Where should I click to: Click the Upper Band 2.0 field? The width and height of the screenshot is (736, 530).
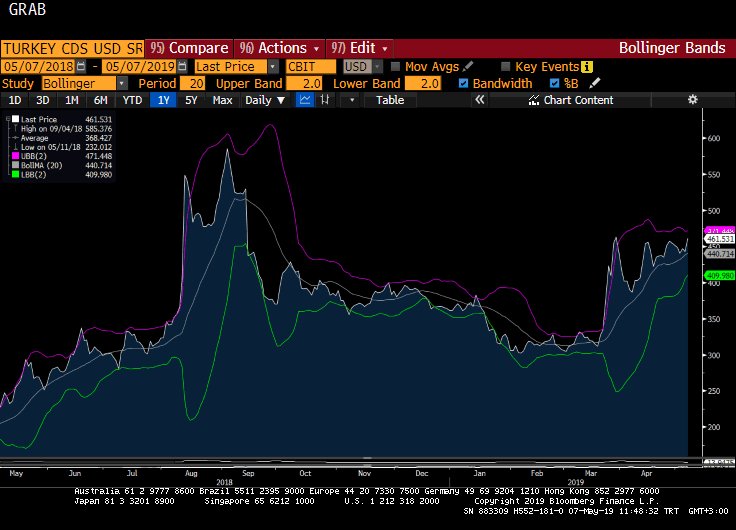coord(304,84)
